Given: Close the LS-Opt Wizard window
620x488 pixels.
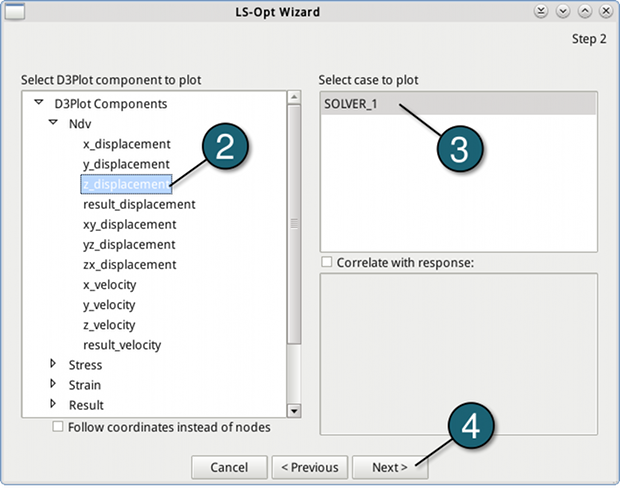Looking at the screenshot, I should [606, 11].
